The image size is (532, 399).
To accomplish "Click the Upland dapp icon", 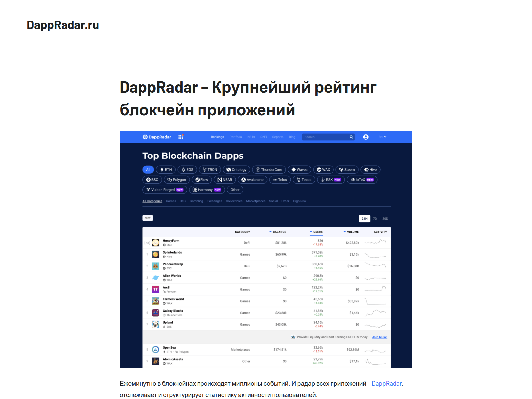I will (x=155, y=324).
